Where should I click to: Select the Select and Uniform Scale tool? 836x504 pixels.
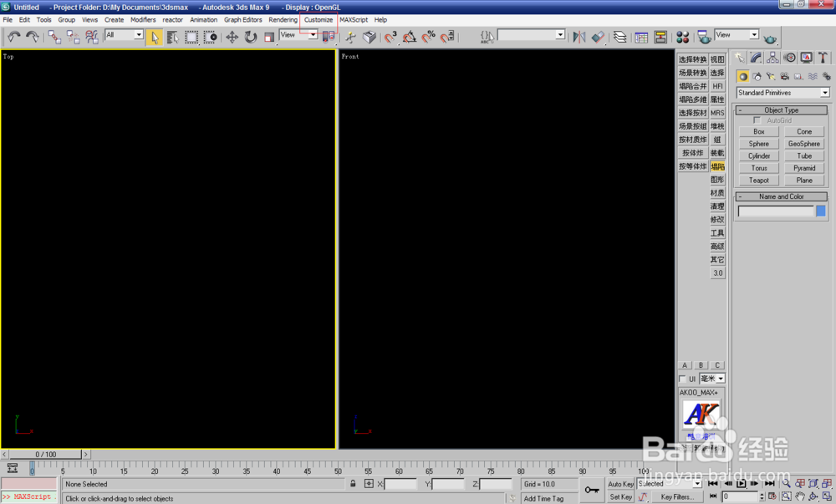click(269, 37)
